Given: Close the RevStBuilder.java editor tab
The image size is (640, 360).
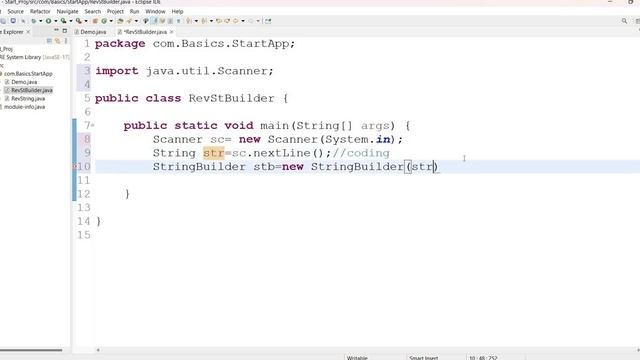Looking at the screenshot, I should [x=171, y=32].
